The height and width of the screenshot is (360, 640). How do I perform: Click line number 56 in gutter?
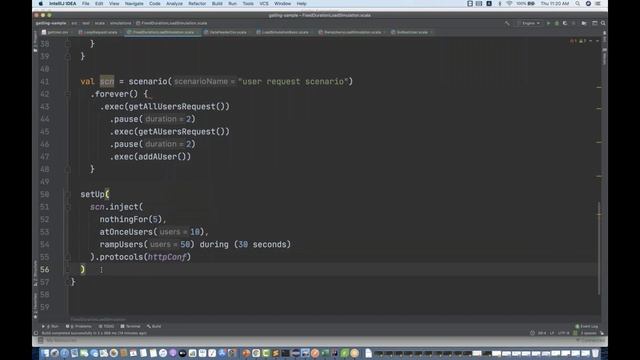point(44,269)
